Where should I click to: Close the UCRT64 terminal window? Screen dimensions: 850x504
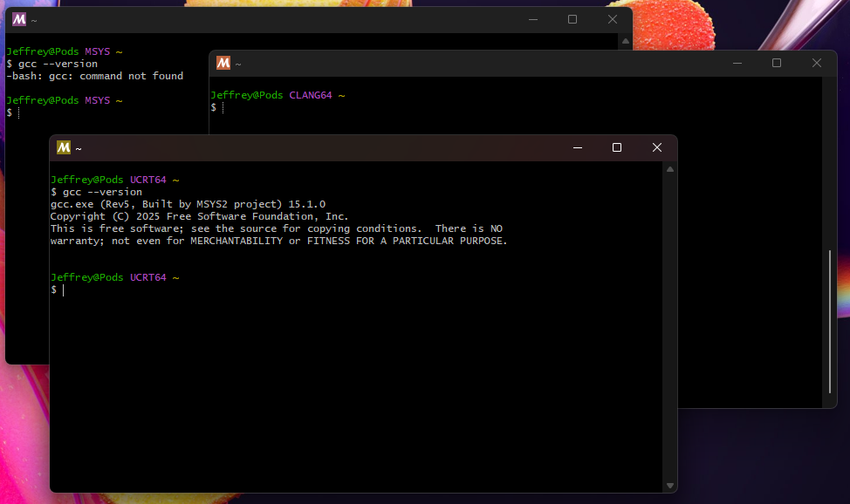tap(657, 147)
